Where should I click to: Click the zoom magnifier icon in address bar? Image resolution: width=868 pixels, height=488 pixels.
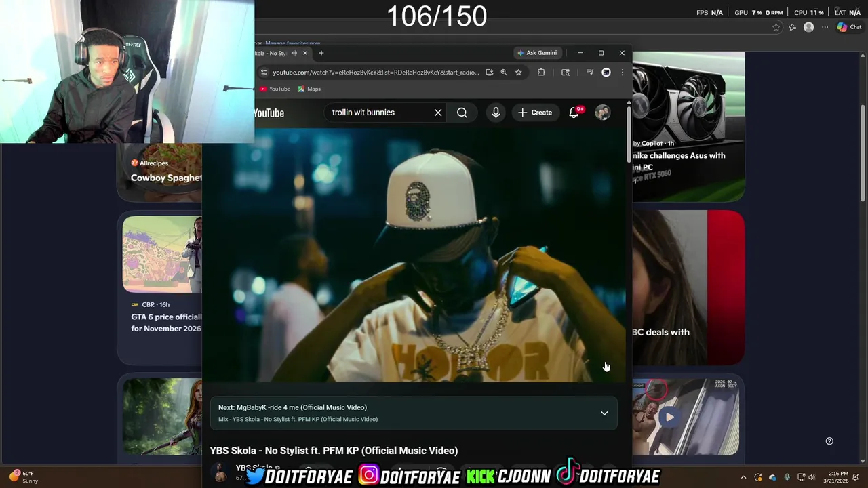pos(504,73)
